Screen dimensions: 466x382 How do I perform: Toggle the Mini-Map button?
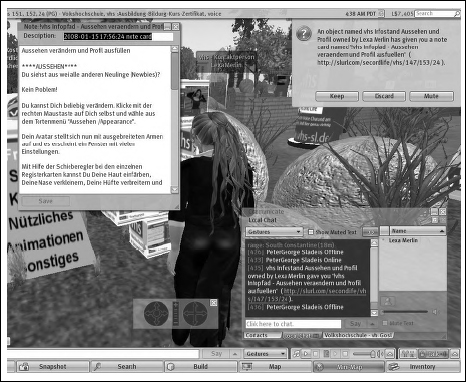pos(349,367)
